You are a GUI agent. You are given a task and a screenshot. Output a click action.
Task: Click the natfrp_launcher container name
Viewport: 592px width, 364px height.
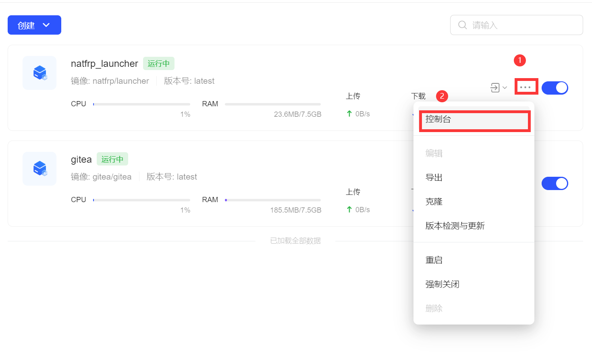(104, 64)
